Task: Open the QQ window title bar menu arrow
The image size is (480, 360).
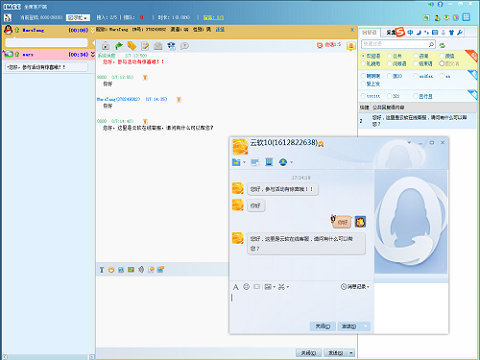Action: click(409, 143)
